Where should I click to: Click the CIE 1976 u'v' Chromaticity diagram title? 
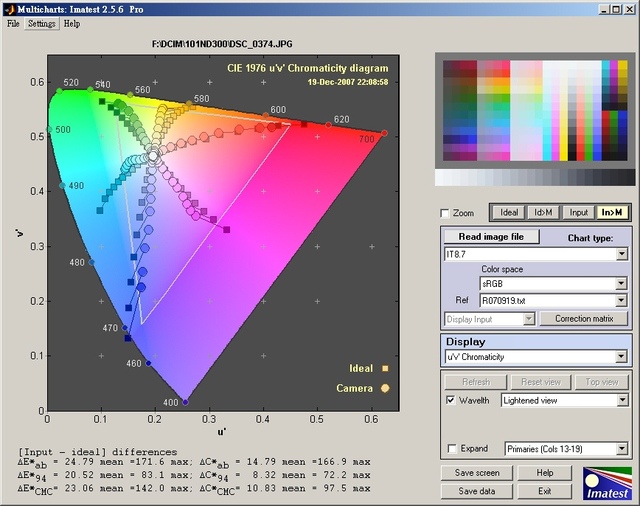(308, 68)
